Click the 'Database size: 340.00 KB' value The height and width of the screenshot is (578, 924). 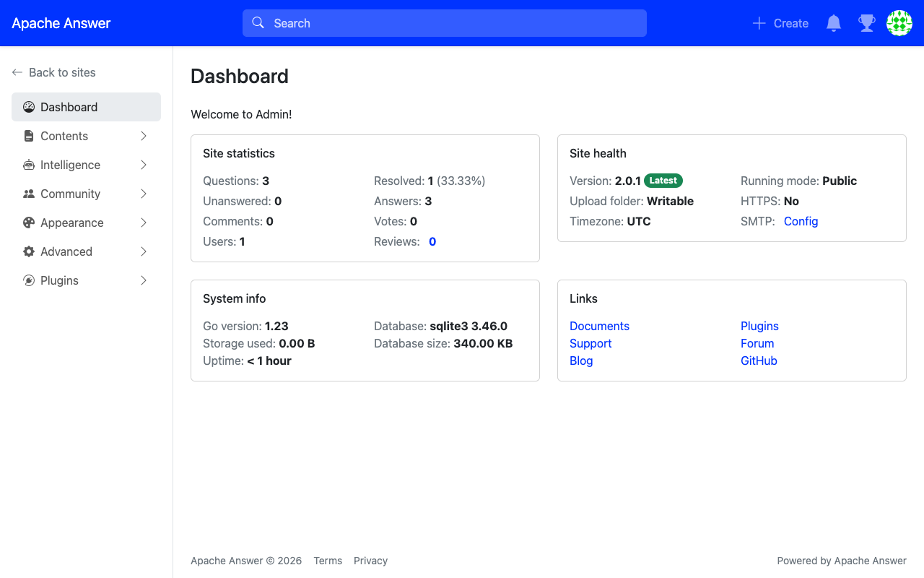click(x=443, y=343)
